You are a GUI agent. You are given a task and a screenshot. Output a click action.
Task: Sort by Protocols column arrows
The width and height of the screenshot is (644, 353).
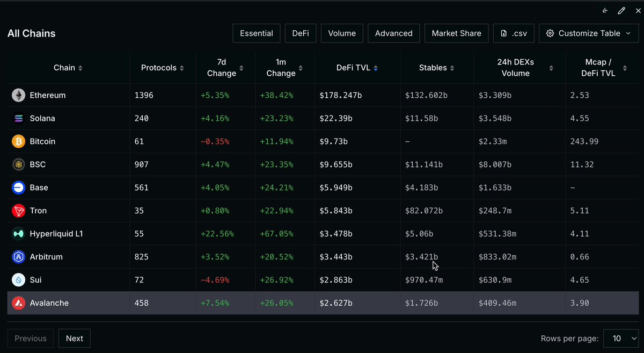182,68
